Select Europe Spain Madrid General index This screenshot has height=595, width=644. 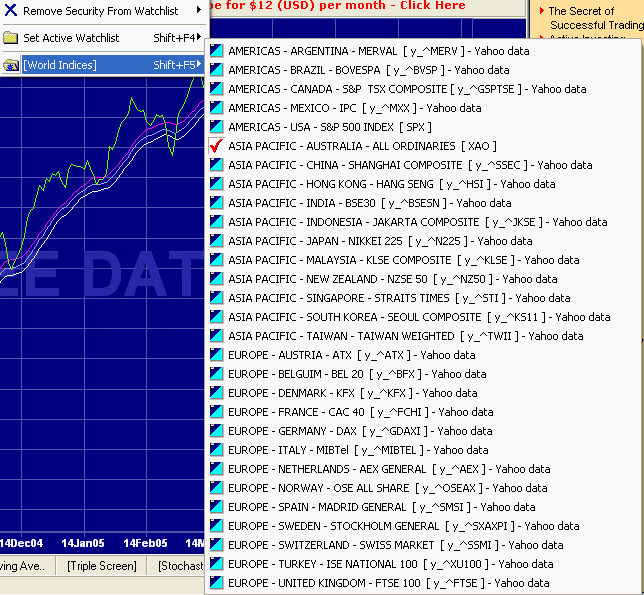422,507
